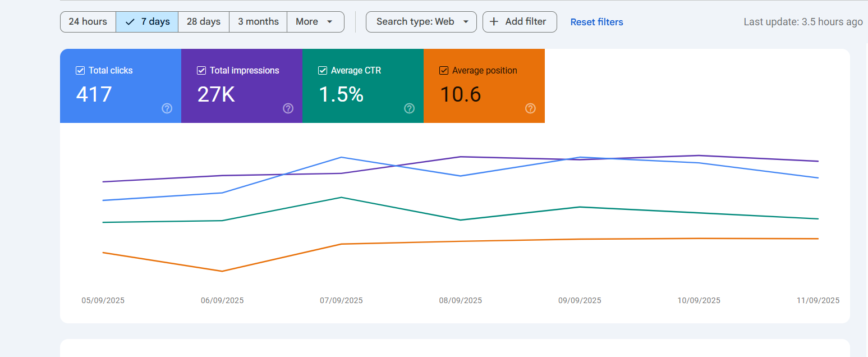Image resolution: width=868 pixels, height=357 pixels.
Task: Click blue clicks line peak at 07/09/2025
Action: tap(341, 157)
